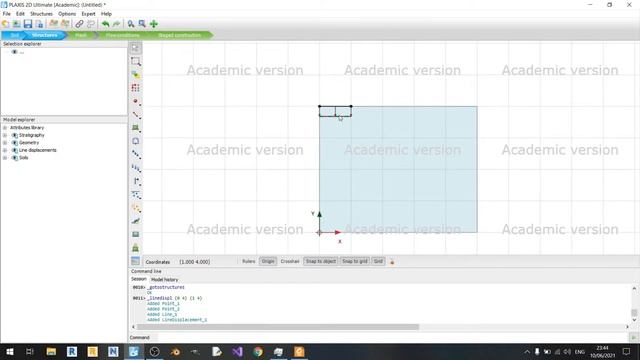
Task: Expand the Attributes library tree node
Action: tap(5, 128)
